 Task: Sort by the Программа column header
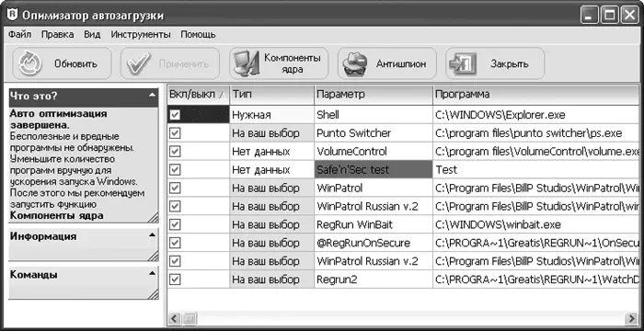(x=536, y=94)
